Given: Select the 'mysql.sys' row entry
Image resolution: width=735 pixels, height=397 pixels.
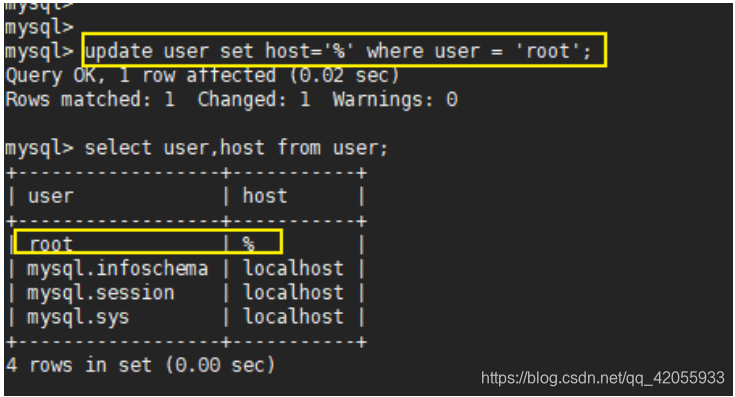Looking at the screenshot, I should coord(78,317).
